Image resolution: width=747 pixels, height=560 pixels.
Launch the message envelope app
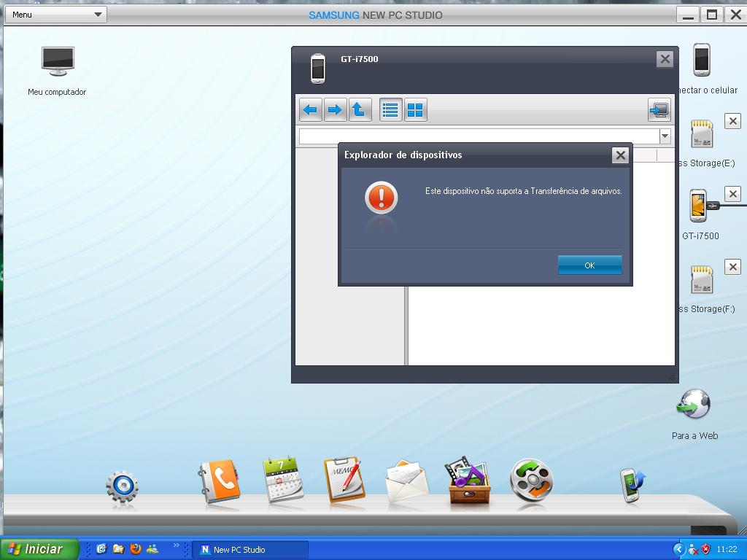(406, 481)
